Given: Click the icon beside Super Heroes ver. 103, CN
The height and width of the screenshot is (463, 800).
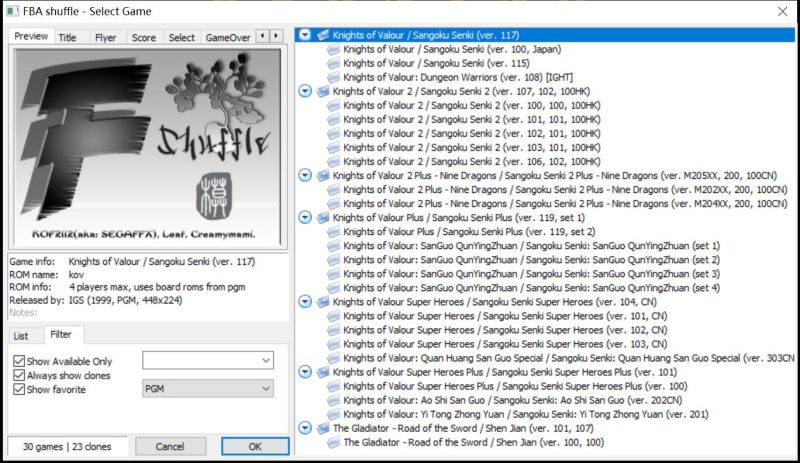Looking at the screenshot, I should click(333, 344).
